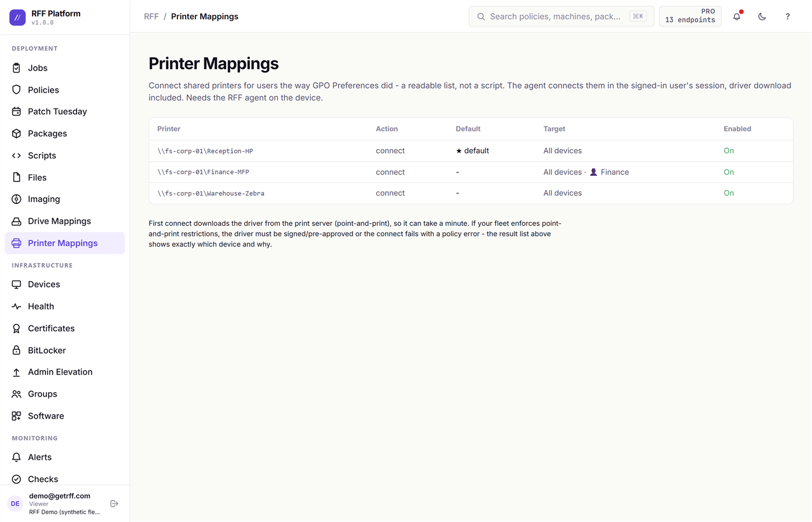Open the Jobs section
This screenshot has height=522, width=812.
pos(64,68)
